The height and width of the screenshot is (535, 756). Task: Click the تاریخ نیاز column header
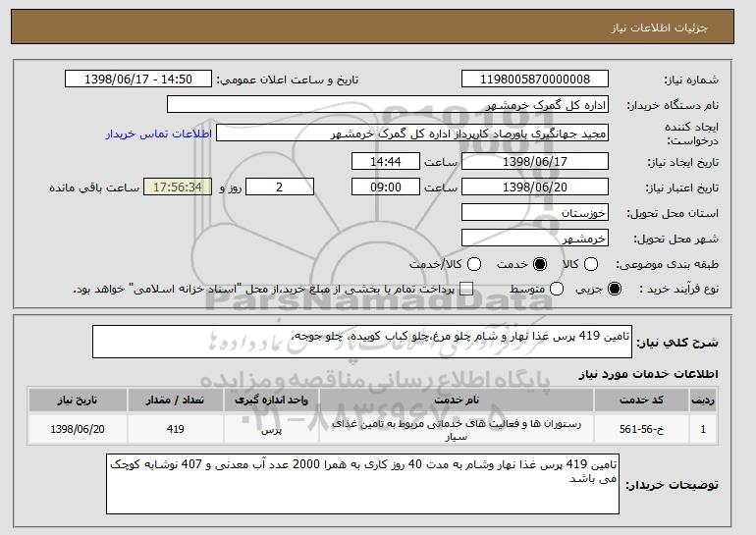pos(78,401)
